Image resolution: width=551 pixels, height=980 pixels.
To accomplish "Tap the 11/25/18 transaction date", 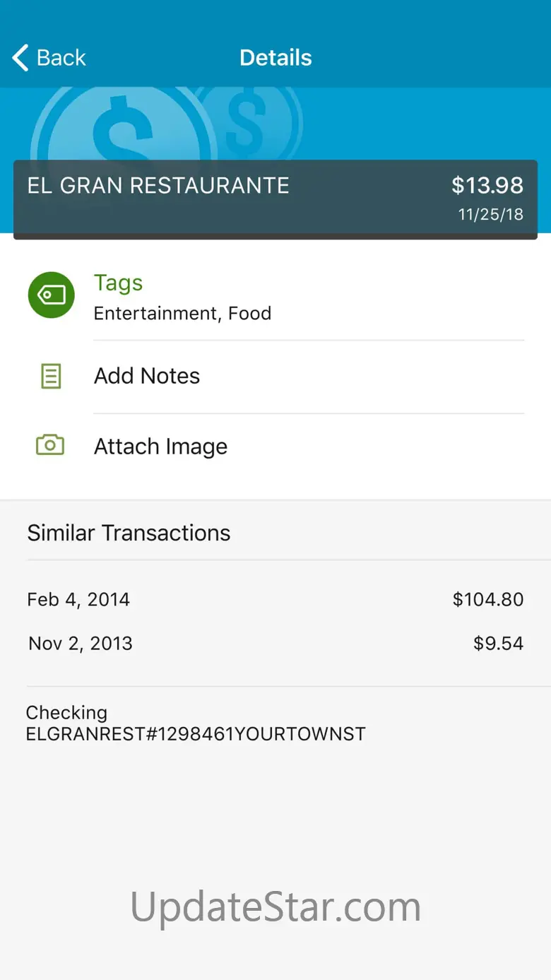I will pyautogui.click(x=491, y=215).
